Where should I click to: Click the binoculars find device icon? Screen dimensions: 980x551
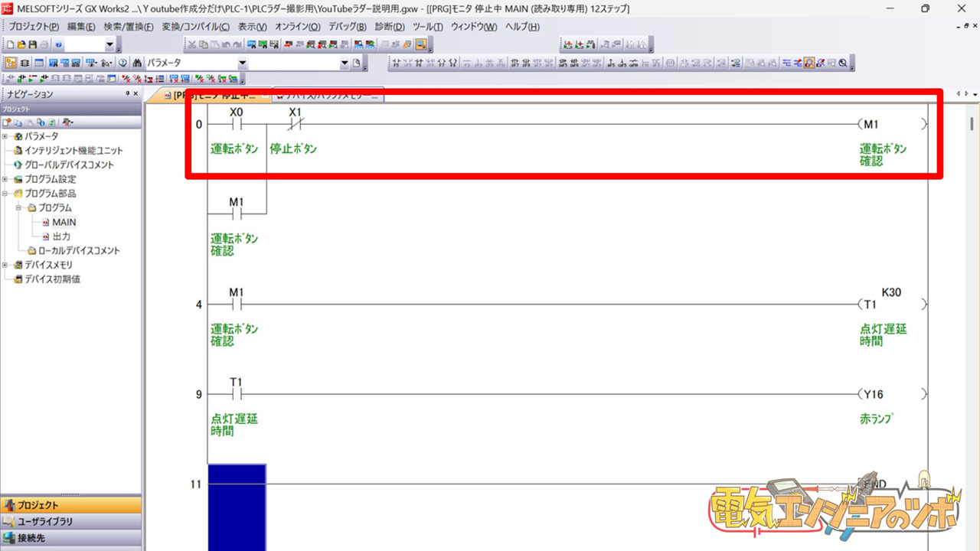(138, 64)
